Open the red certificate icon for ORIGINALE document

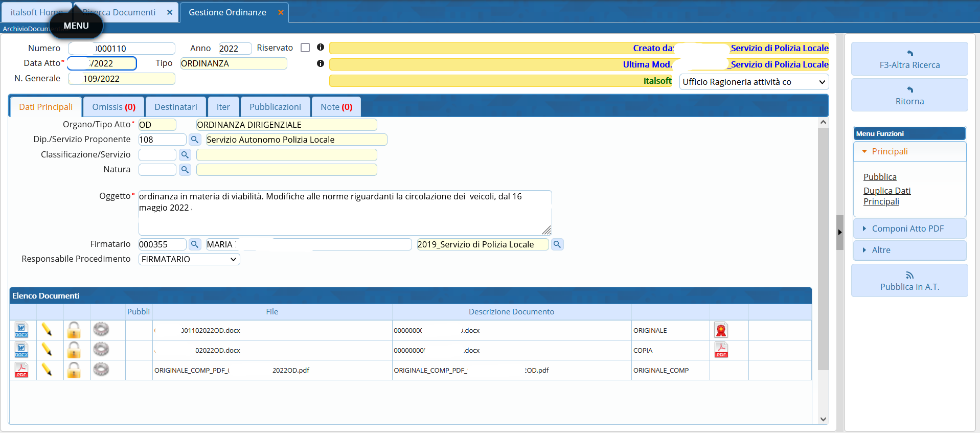[x=721, y=331]
